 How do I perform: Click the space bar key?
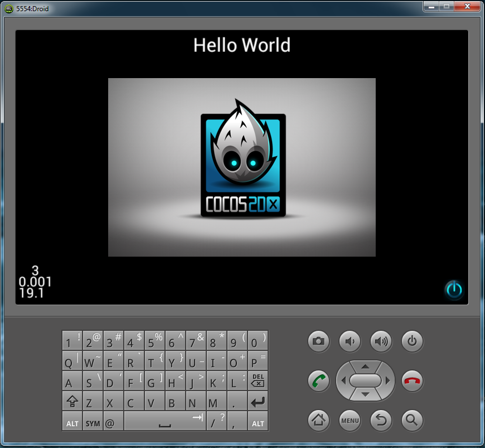tap(165, 421)
